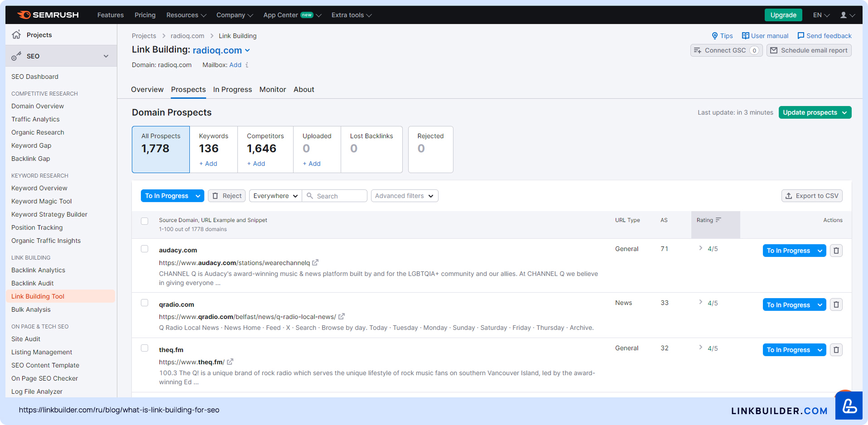The width and height of the screenshot is (868, 425).
Task: Open the Extra tools dropdown
Action: pos(352,15)
